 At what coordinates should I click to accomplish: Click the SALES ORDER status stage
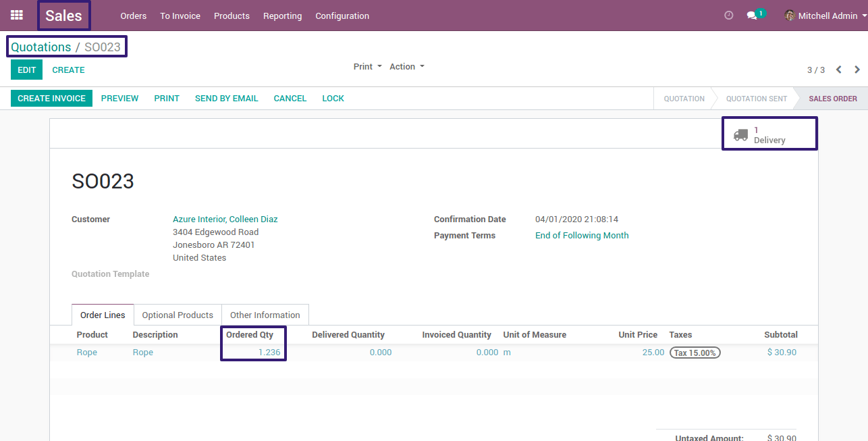click(833, 99)
